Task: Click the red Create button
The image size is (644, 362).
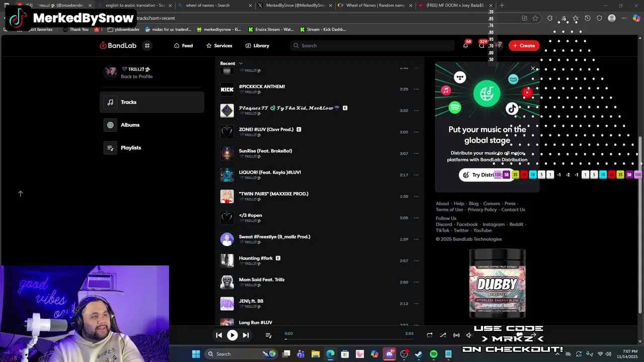Action: (x=524, y=45)
